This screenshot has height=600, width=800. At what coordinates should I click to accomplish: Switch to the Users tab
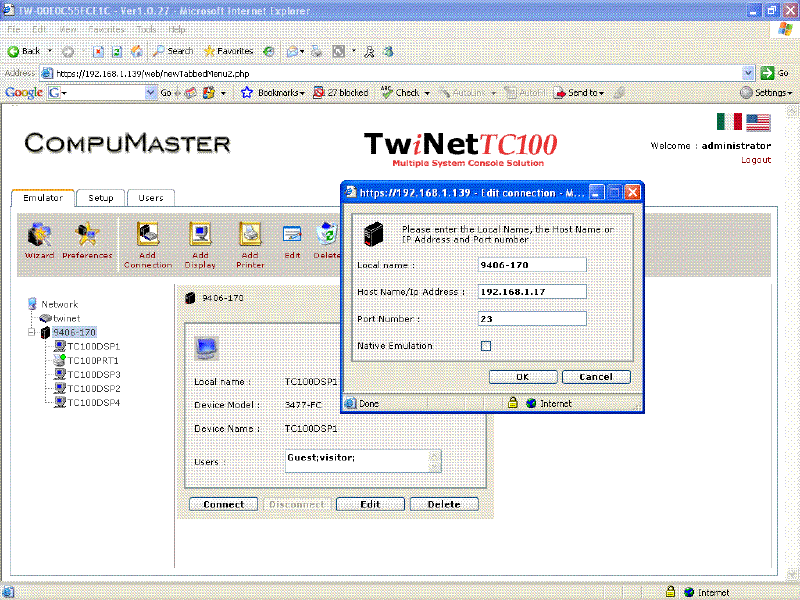(150, 198)
